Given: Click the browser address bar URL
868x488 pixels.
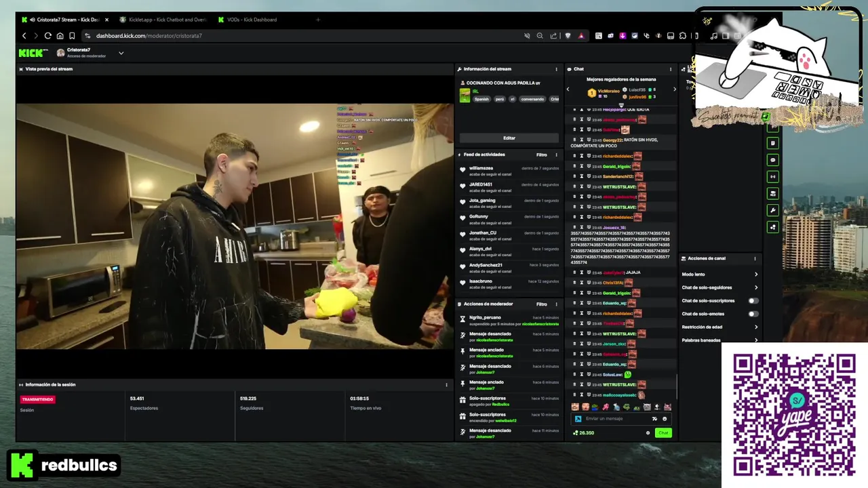Looking at the screenshot, I should click(x=149, y=36).
